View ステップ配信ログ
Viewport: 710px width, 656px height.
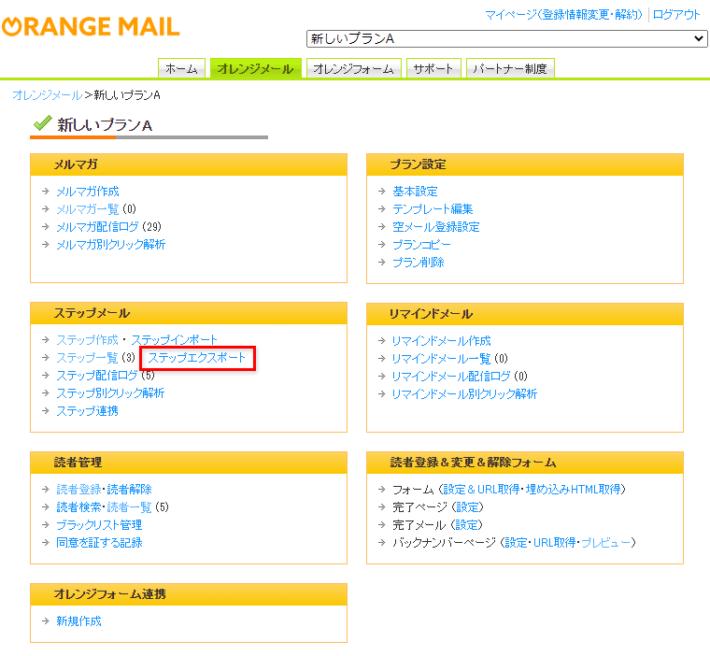(x=97, y=375)
